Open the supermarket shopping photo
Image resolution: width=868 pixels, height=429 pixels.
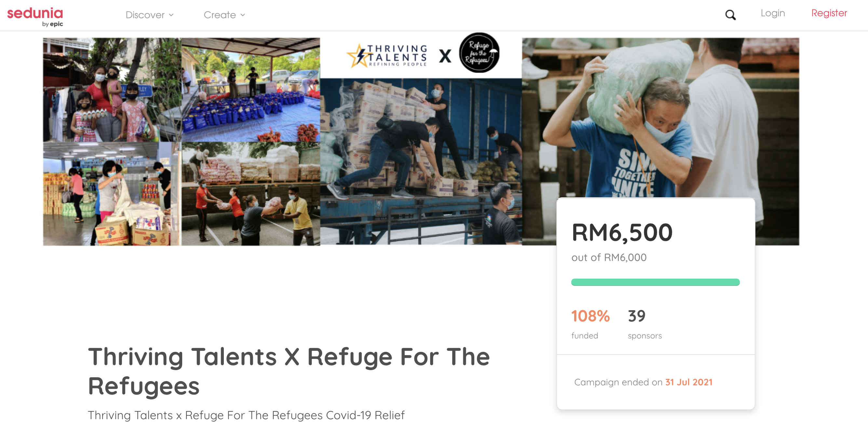[x=112, y=193]
